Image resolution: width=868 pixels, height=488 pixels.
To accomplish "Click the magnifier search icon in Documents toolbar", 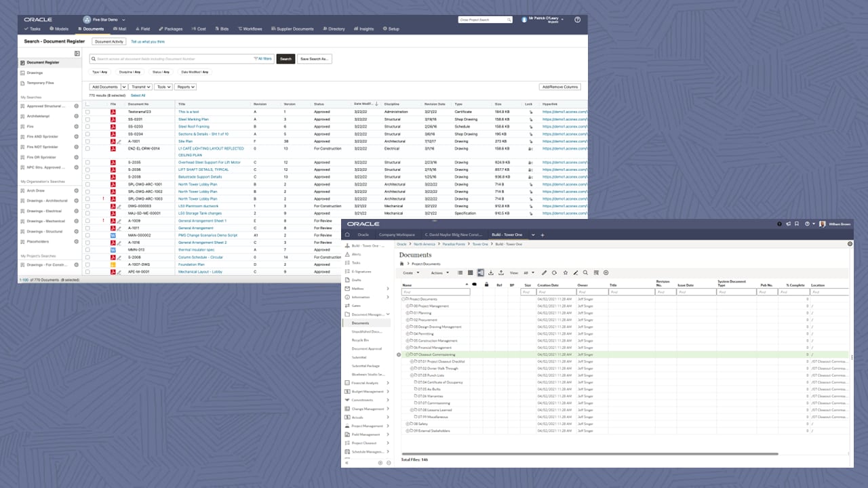I will pyautogui.click(x=586, y=272).
